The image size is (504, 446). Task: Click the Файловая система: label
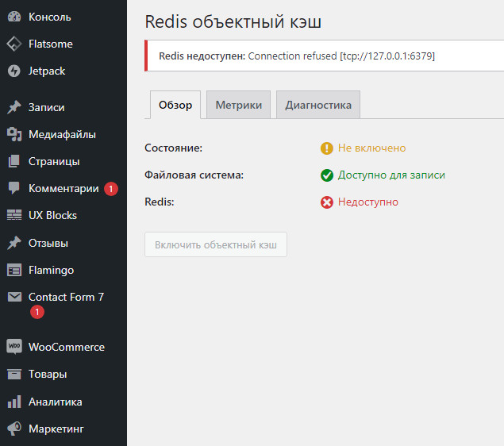click(194, 175)
